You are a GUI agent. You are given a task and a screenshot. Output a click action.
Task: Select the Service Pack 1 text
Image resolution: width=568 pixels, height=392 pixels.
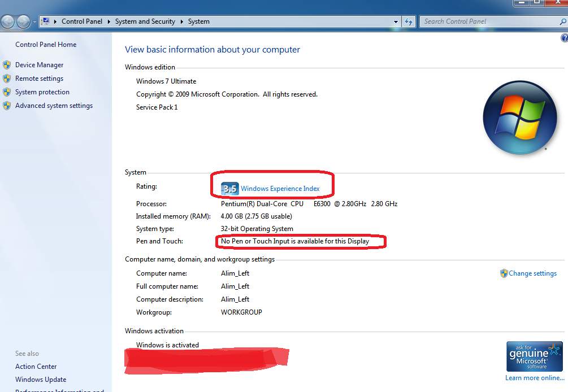click(x=157, y=107)
